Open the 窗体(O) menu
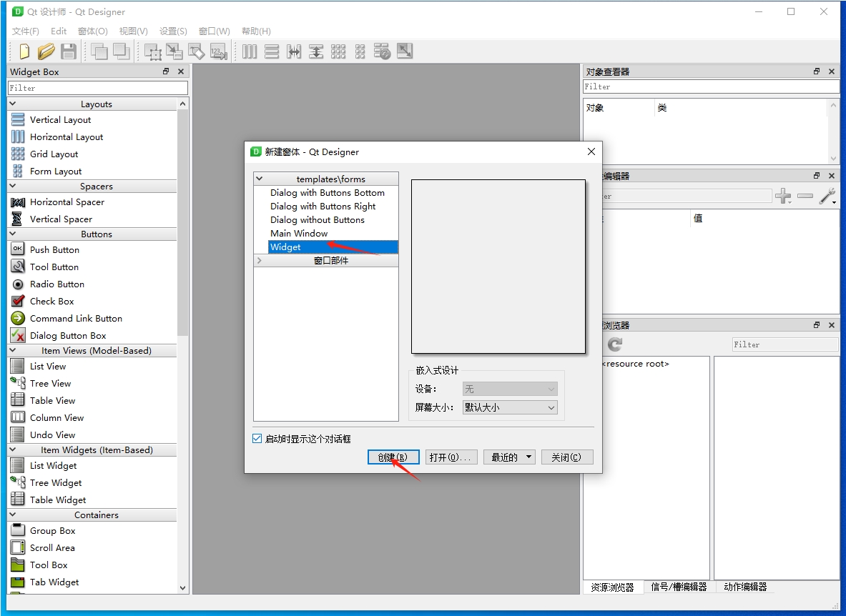The height and width of the screenshot is (616, 846). [93, 31]
